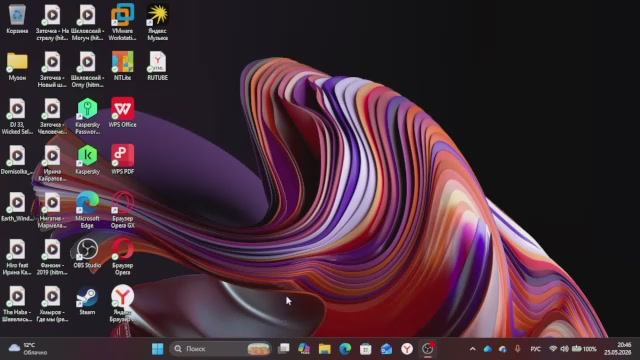Select the The Hatters - Шевелись media file

pos(17,304)
